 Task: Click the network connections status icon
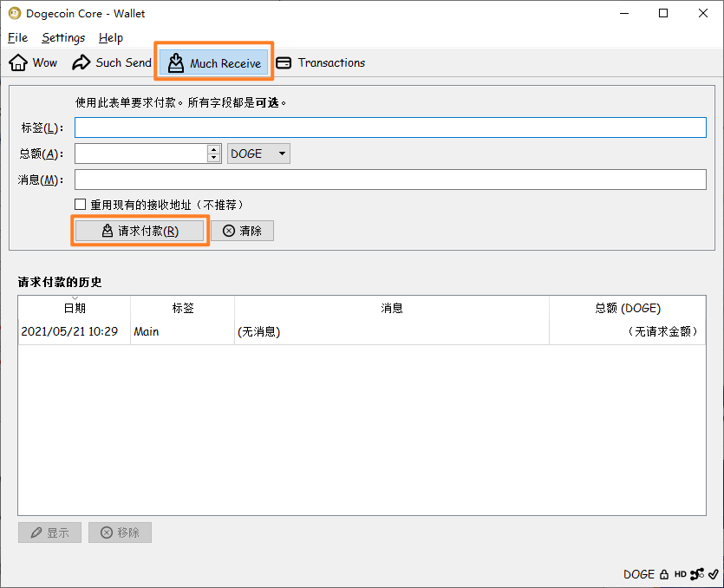coord(697,574)
